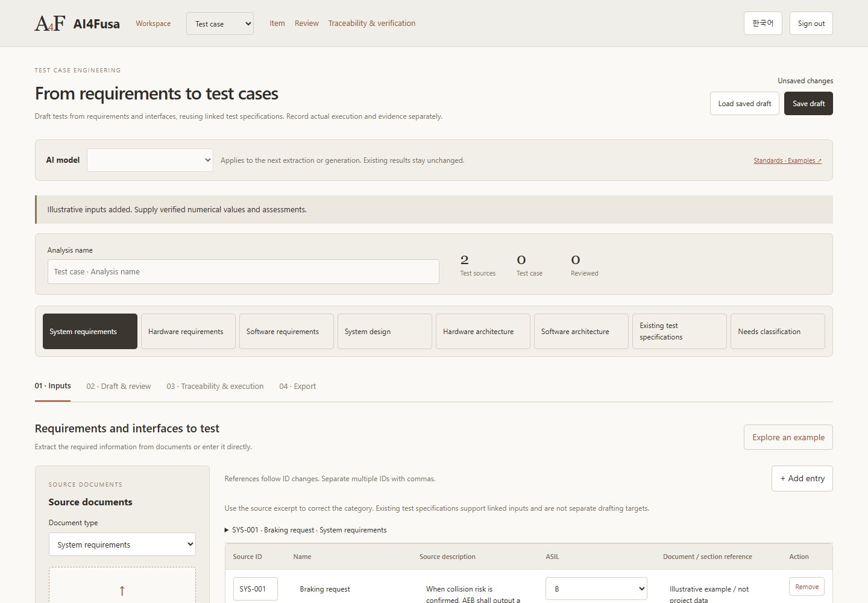Click the Sign out button
Screen dimensions: 868x603
[811, 24]
